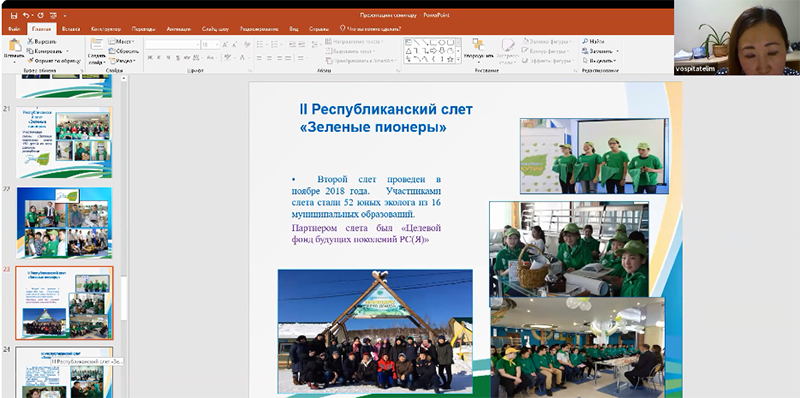Switch to the Конструктор ribbon tab
This screenshot has width=800, height=398.
[x=106, y=29]
